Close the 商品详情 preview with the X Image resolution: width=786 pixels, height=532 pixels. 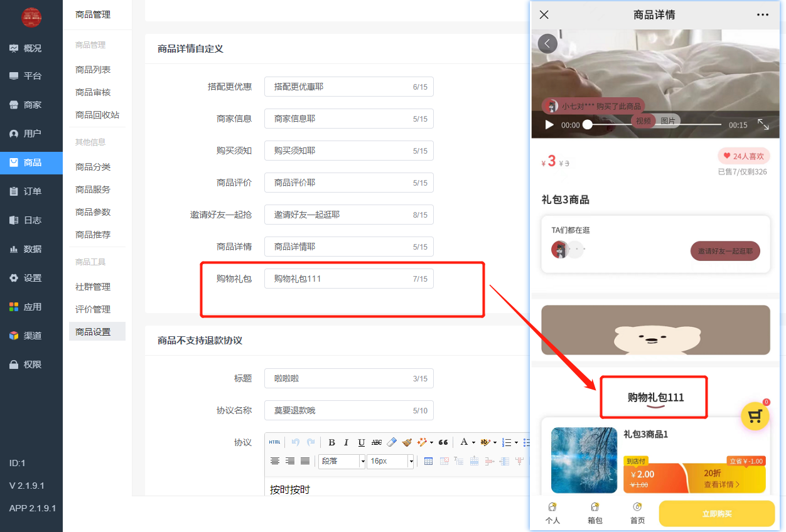(x=544, y=14)
